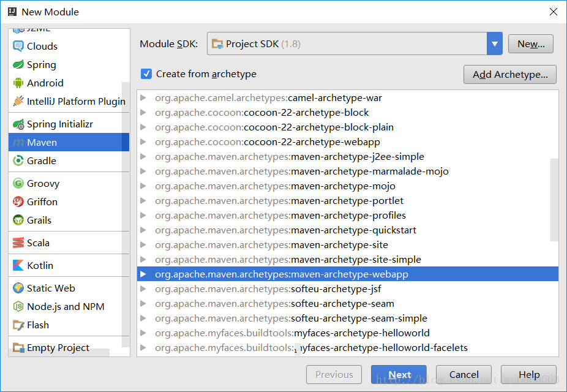Uncheck Create from archetype
Viewport: 567px width, 392px height.
coord(146,73)
